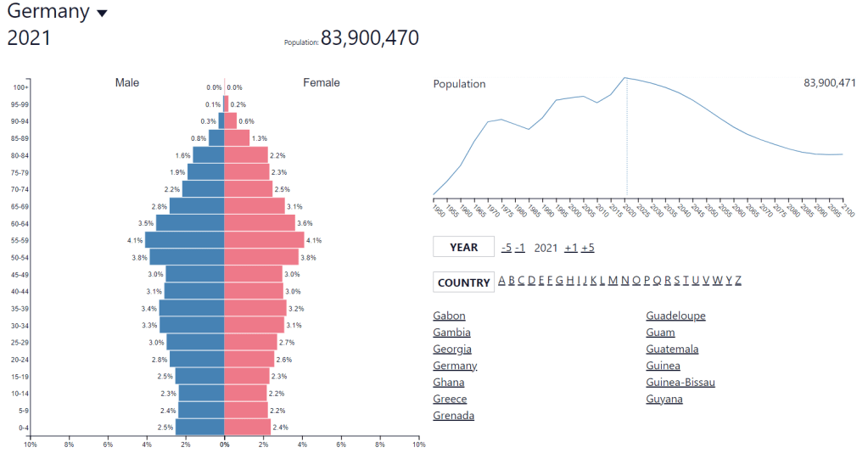Open the Gabon country link

[x=449, y=316]
